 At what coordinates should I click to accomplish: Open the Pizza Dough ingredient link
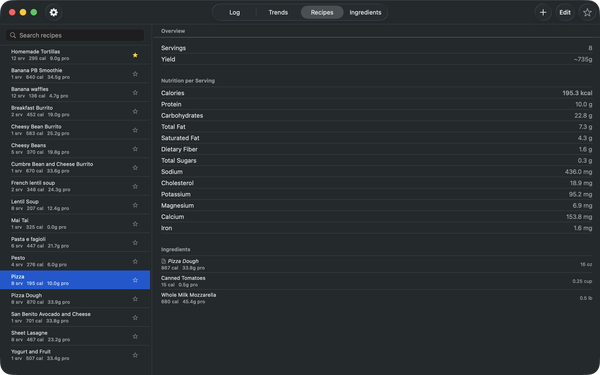[x=183, y=261]
